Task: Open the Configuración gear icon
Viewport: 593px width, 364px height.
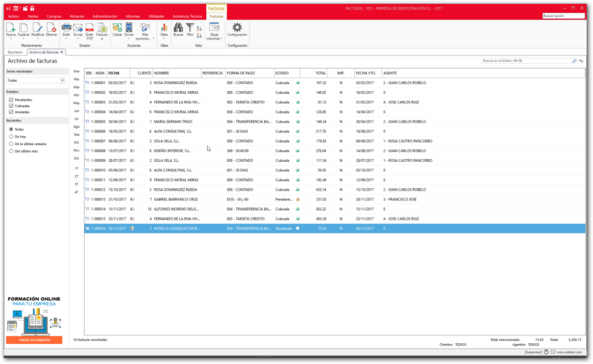Action: coord(237,30)
